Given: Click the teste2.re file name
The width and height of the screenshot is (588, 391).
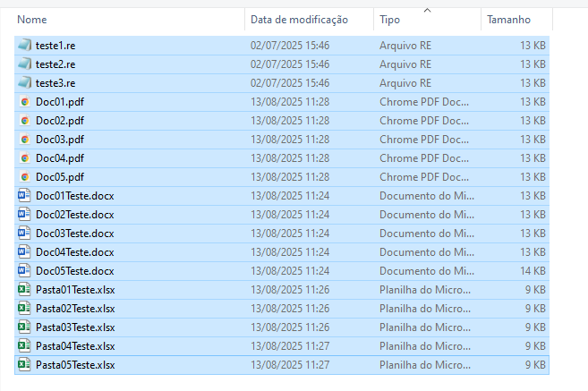Looking at the screenshot, I should (x=55, y=64).
